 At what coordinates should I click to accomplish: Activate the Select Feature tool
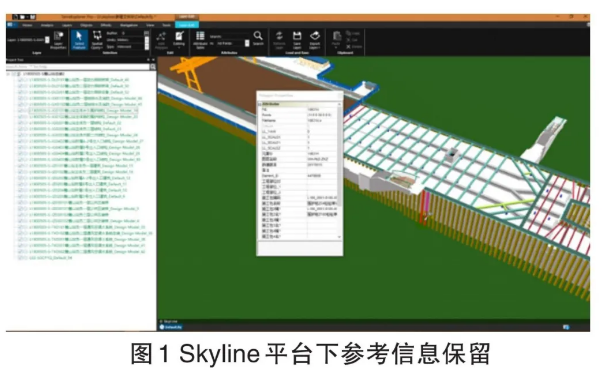79,40
